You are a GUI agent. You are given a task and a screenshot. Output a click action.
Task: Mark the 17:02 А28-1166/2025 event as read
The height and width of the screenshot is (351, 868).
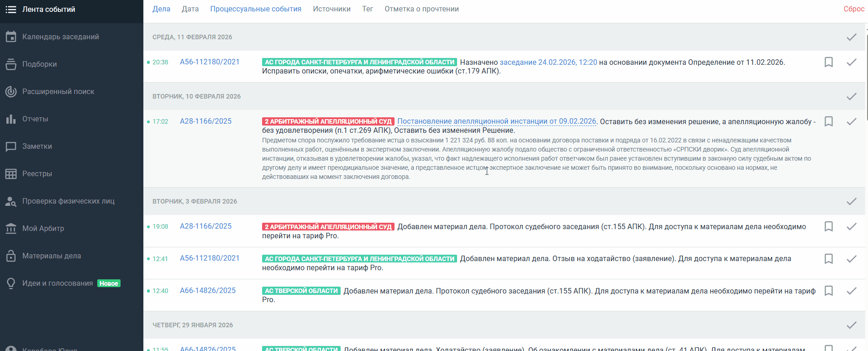[x=851, y=121]
